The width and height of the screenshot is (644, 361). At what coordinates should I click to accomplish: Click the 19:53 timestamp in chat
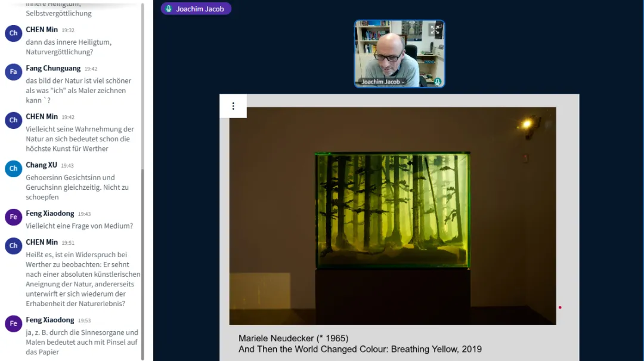84,320
